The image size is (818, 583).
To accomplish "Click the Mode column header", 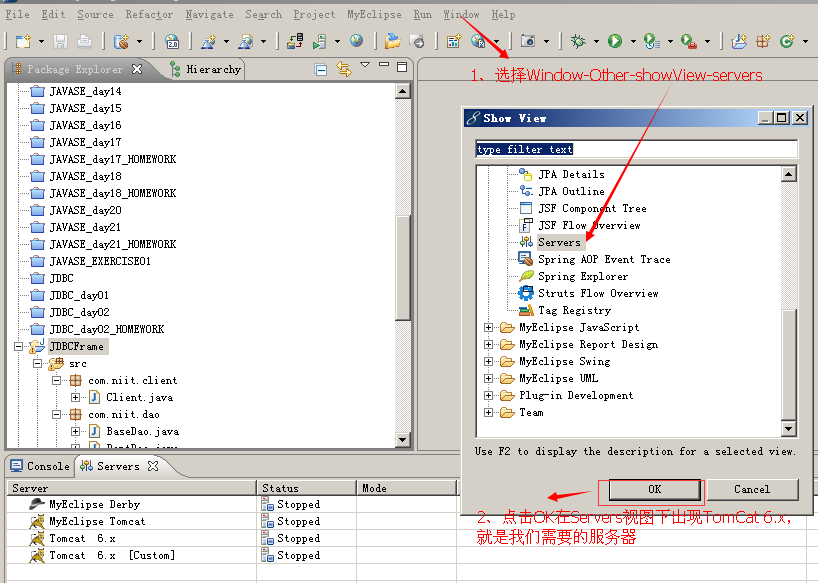I will coord(406,488).
